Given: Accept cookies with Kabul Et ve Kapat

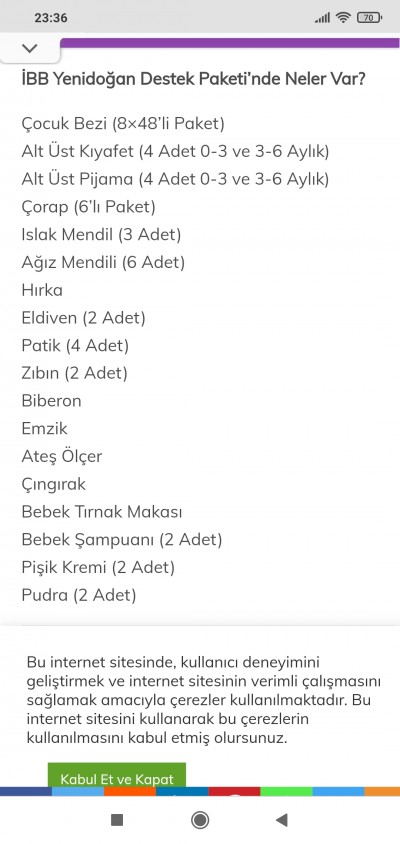Looking at the screenshot, I should (x=117, y=775).
